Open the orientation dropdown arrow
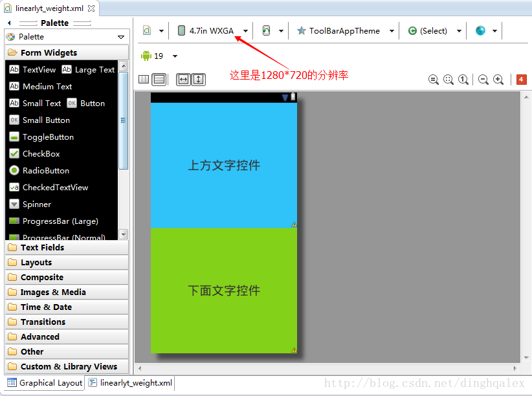Viewport: 532px width, 396px height. [x=282, y=31]
